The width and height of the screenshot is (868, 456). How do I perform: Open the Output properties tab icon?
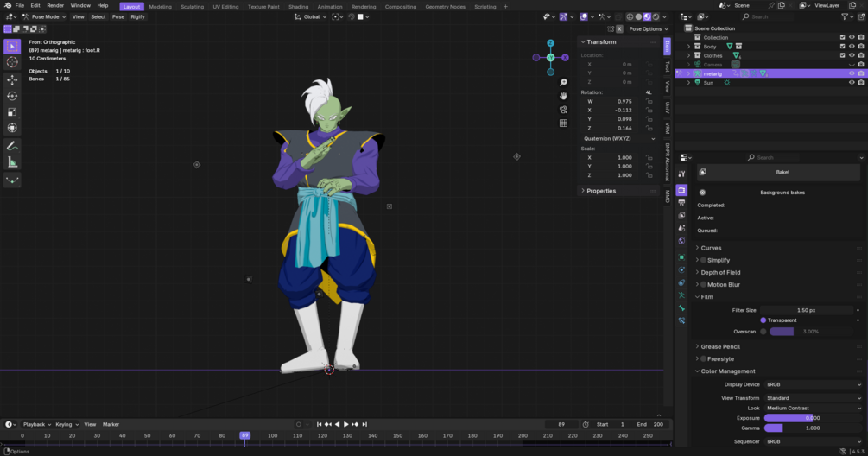pos(681,203)
